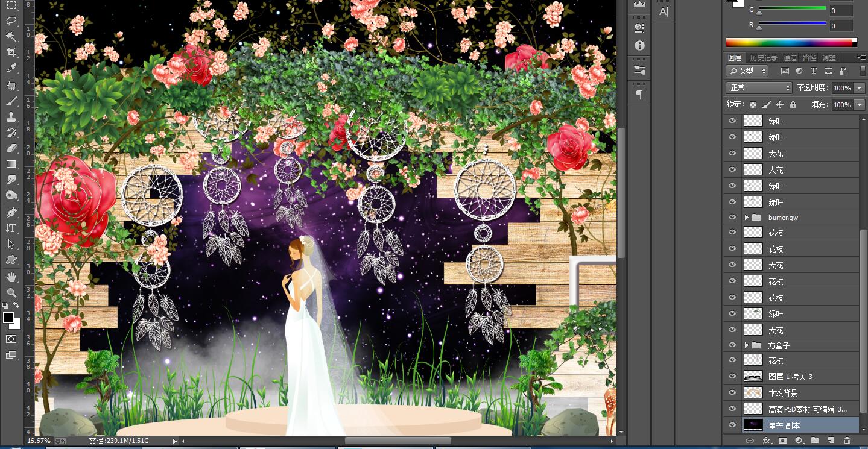The height and width of the screenshot is (449, 868).
Task: Lock all layer attributes
Action: click(x=793, y=105)
